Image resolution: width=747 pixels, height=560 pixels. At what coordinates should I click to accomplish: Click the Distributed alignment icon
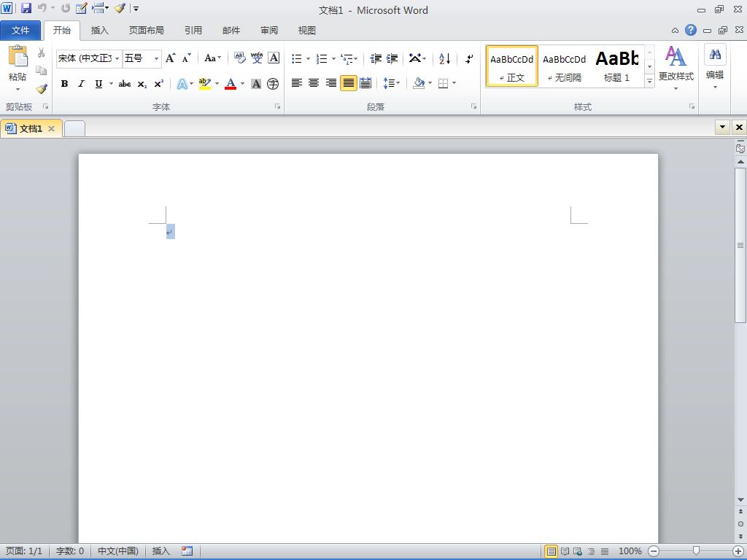point(365,83)
